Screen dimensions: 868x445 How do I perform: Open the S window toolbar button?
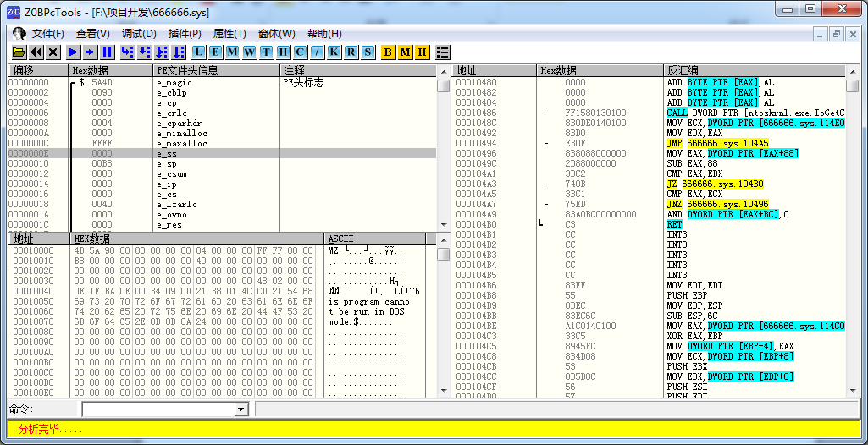point(368,52)
